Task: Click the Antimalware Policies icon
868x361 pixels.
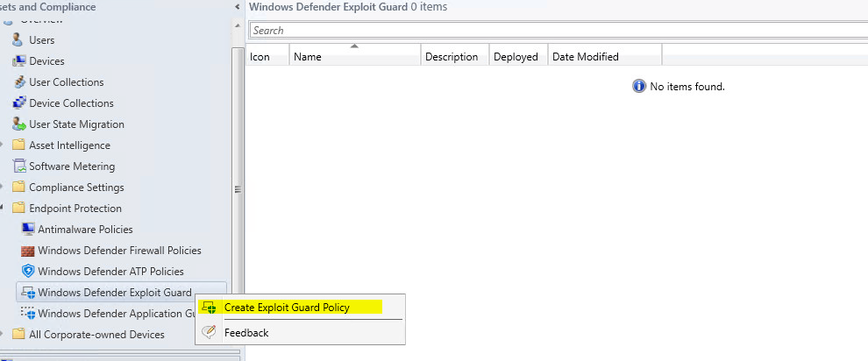Action: [x=28, y=229]
